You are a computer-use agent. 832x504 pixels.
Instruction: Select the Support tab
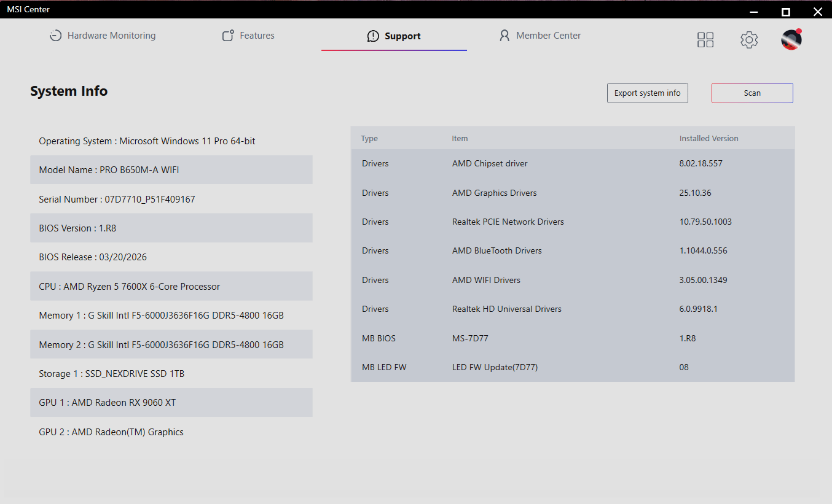394,36
